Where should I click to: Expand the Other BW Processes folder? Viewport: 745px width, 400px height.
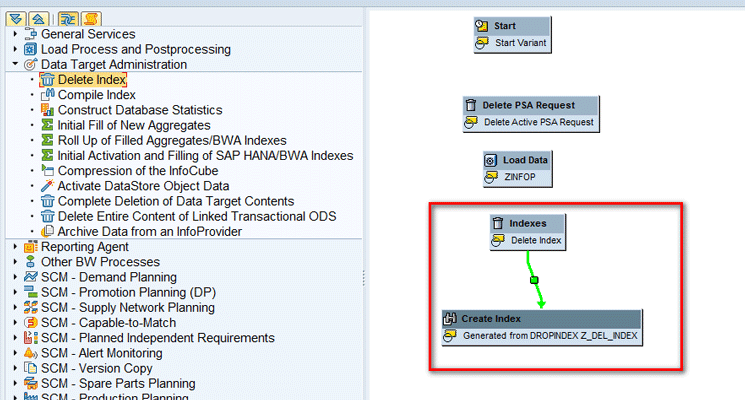(15, 262)
